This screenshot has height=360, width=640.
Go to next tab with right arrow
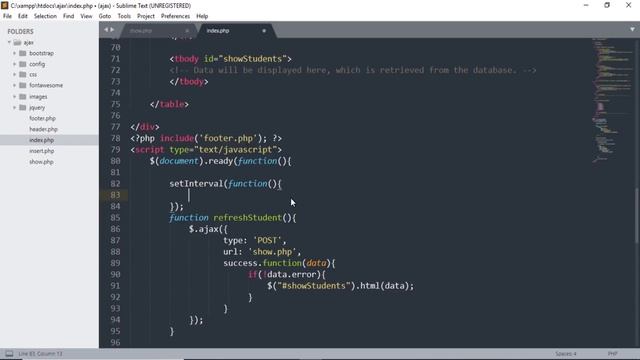(112, 29)
